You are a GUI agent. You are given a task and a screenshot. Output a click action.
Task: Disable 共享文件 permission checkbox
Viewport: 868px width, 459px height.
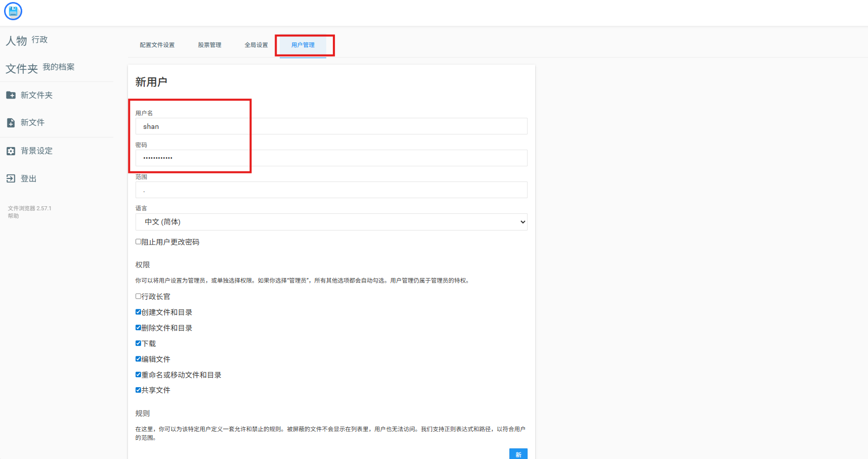click(138, 390)
